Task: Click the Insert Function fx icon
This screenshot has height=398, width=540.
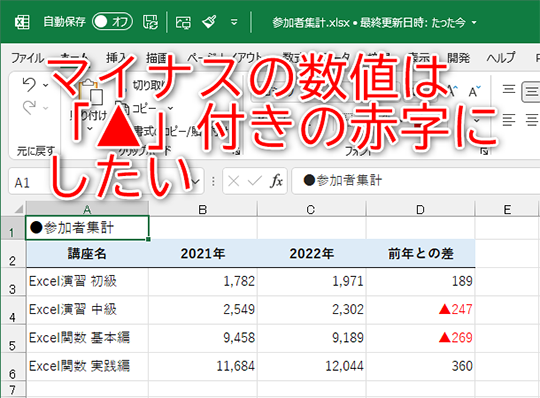Action: (x=276, y=181)
